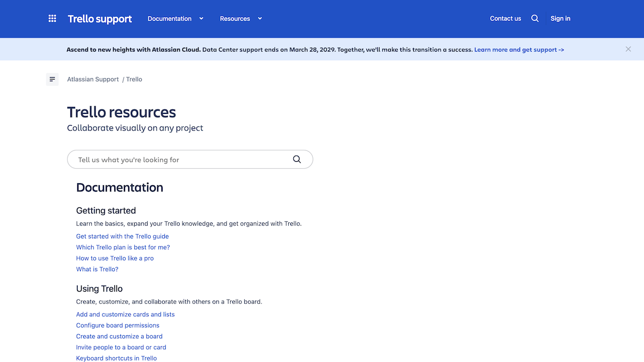This screenshot has width=644, height=362.
Task: Click the Trello support logo
Action: point(99,18)
